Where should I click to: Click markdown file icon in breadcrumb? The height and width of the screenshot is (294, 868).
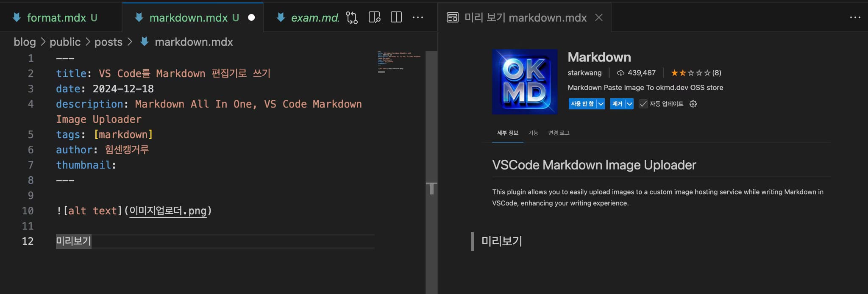pos(145,42)
